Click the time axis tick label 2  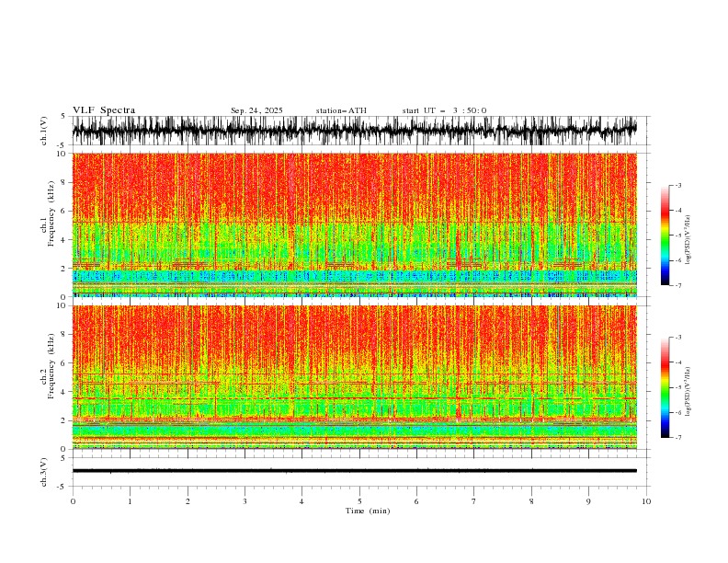188,501
